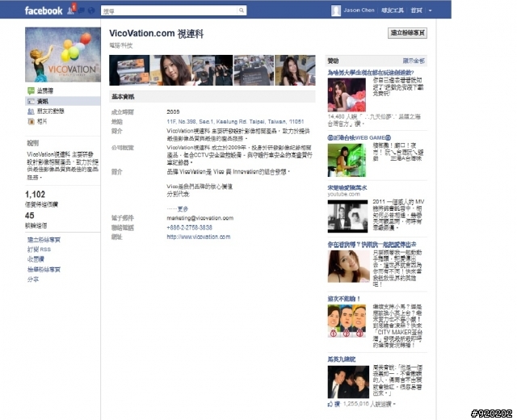Click the search input field
Viewport: 517px width, 420px height.
pyautogui.click(x=170, y=10)
